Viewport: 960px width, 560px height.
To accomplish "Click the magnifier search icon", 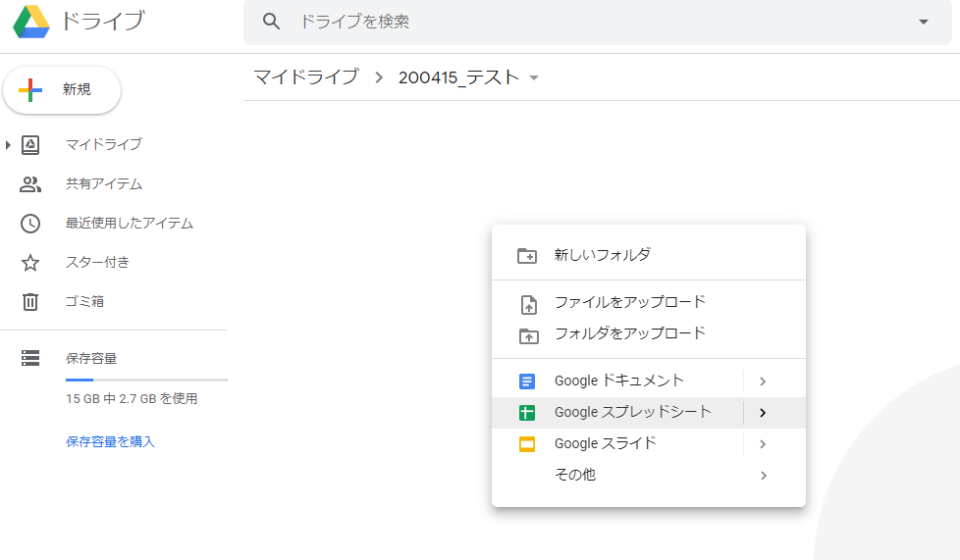I will [271, 22].
